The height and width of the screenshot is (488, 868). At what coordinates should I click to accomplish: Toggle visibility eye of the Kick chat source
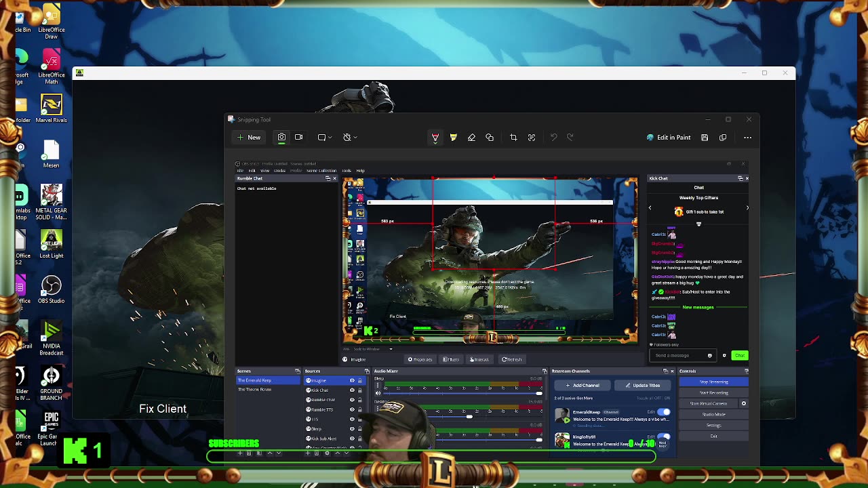tap(352, 390)
